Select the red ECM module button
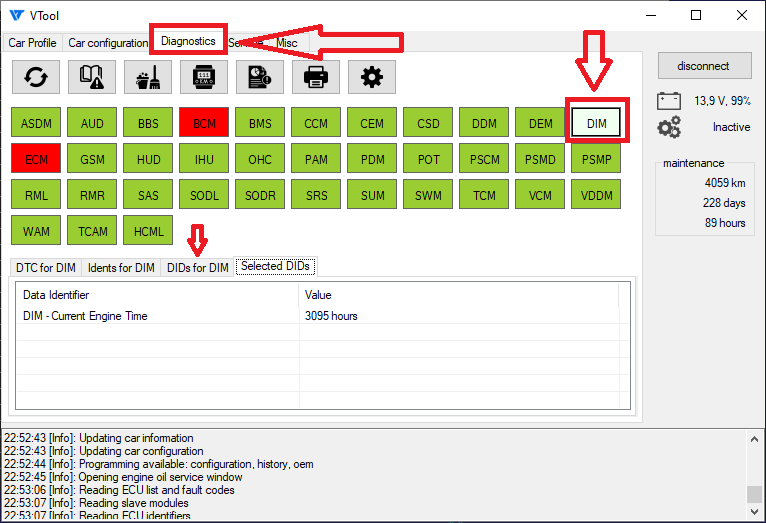The height and width of the screenshot is (523, 766). click(x=36, y=158)
